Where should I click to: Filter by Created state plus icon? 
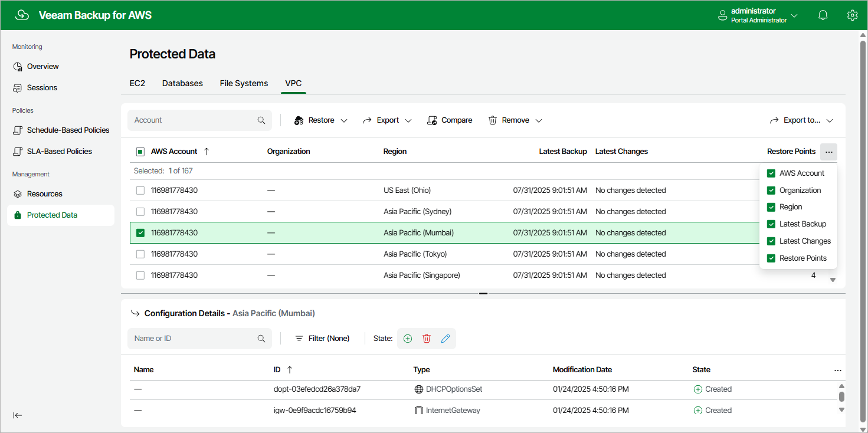(x=408, y=339)
